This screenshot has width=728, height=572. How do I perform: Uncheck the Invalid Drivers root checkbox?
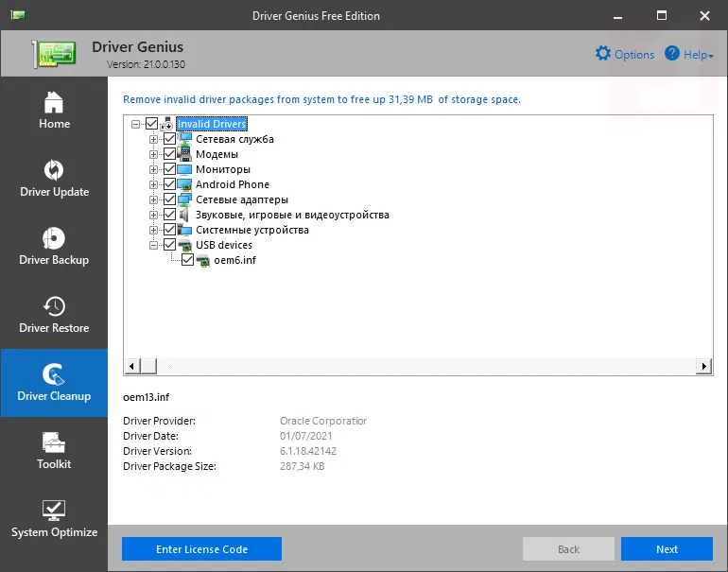click(151, 124)
